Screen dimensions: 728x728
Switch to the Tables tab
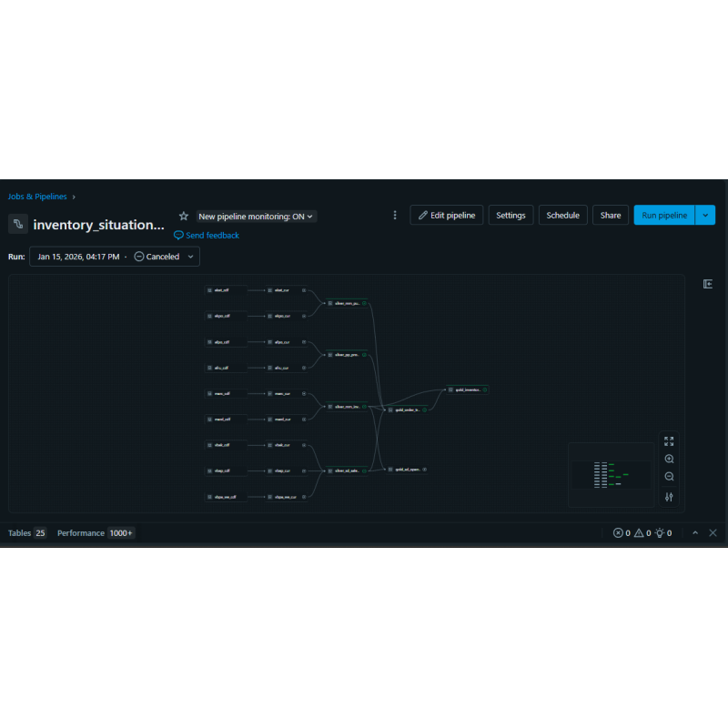(x=20, y=532)
